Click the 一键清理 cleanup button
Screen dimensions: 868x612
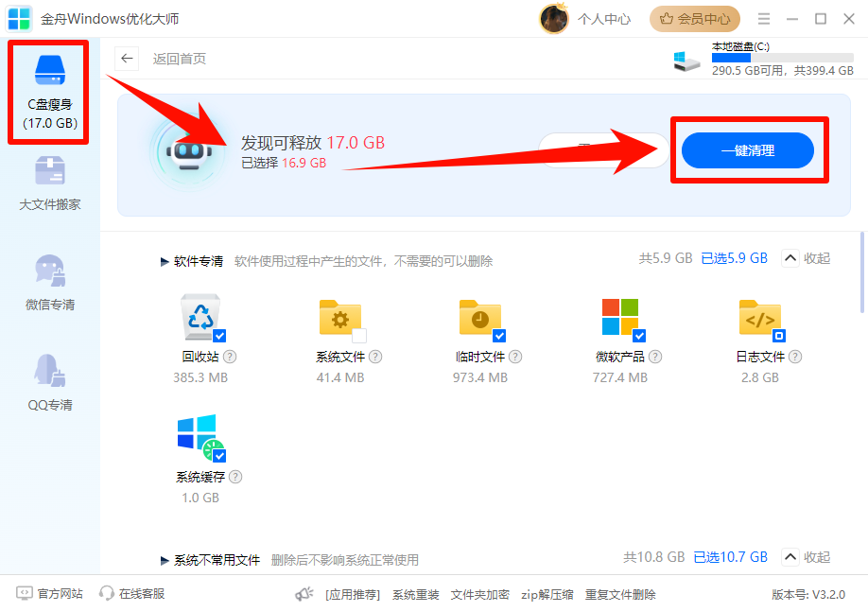(749, 149)
